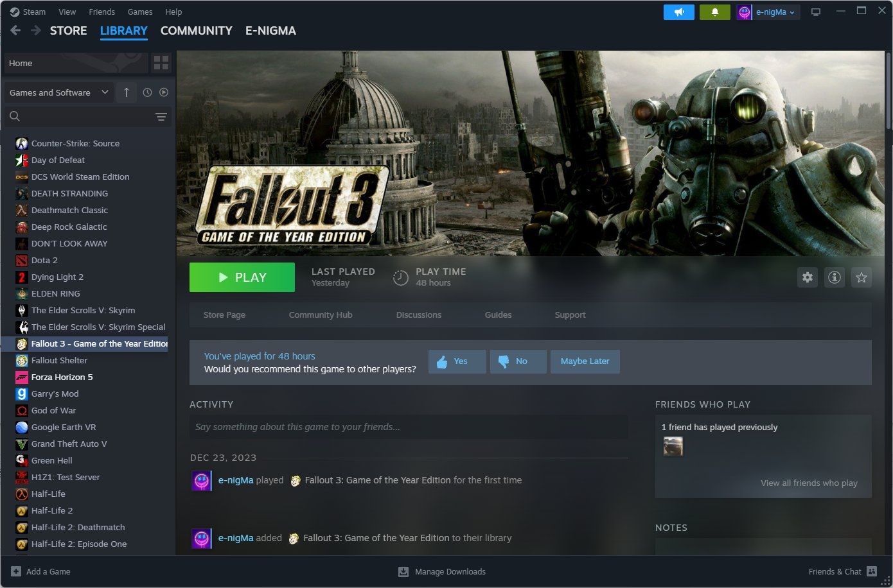Select ELDEN RING in library list
This screenshot has width=893, height=588.
point(56,293)
